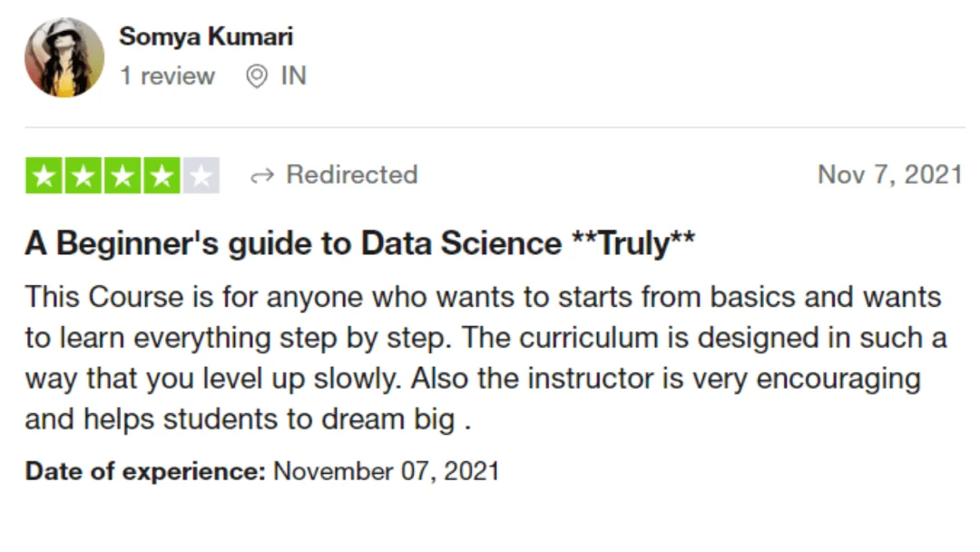Click the Date of experience label

(145, 470)
